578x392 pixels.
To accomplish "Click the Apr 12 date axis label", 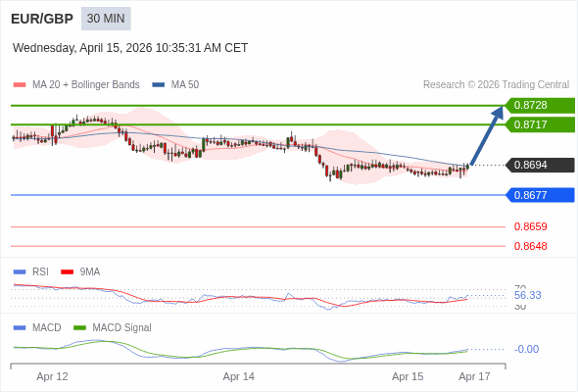I will coord(52,376).
